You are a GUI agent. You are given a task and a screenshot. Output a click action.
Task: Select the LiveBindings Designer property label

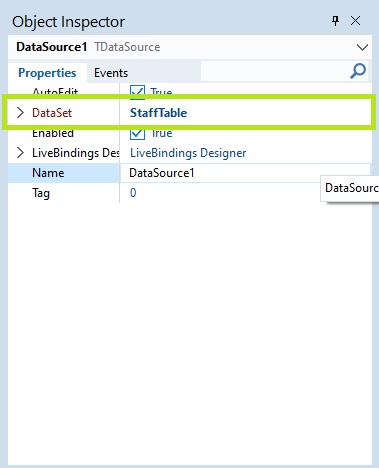tap(75, 153)
